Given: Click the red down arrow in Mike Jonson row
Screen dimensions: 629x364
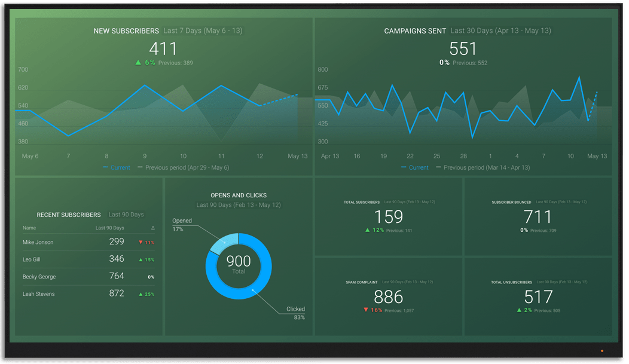Looking at the screenshot, I should pos(141,243).
